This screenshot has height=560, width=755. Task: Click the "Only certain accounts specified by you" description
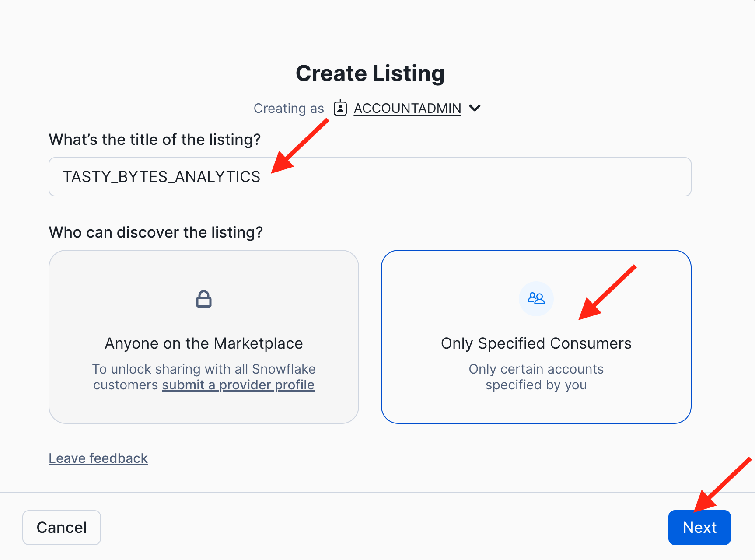[x=536, y=377]
